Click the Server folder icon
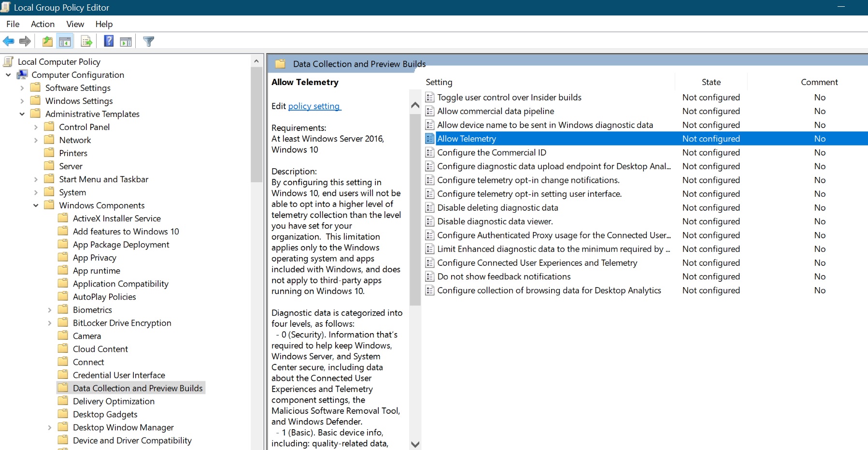 tap(49, 166)
